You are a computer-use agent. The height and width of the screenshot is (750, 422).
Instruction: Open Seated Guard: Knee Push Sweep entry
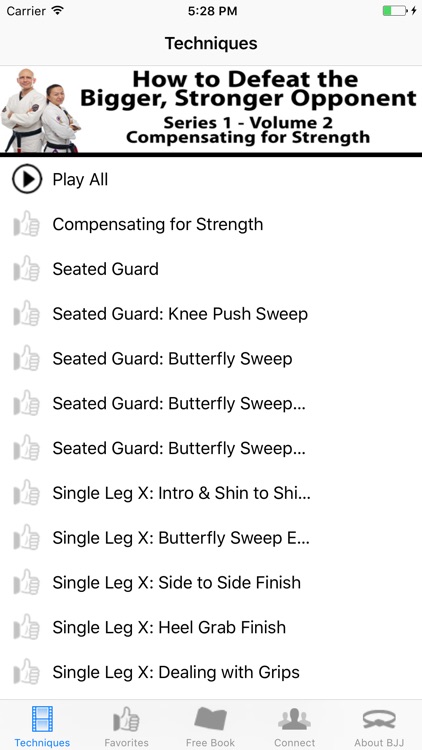pos(211,314)
